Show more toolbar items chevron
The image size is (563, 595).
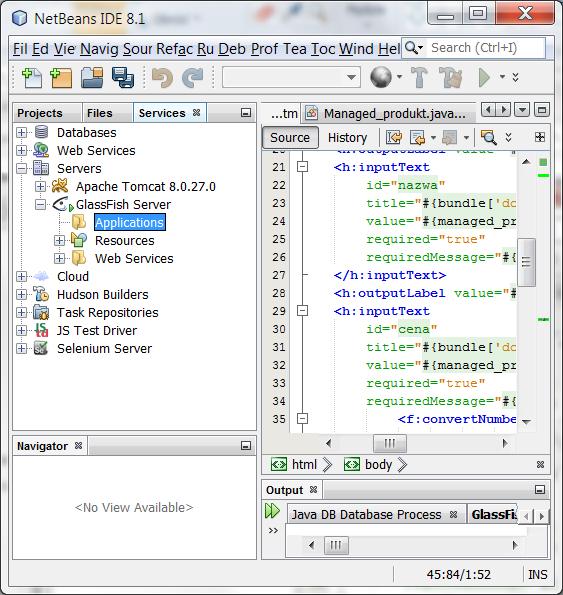click(x=515, y=77)
